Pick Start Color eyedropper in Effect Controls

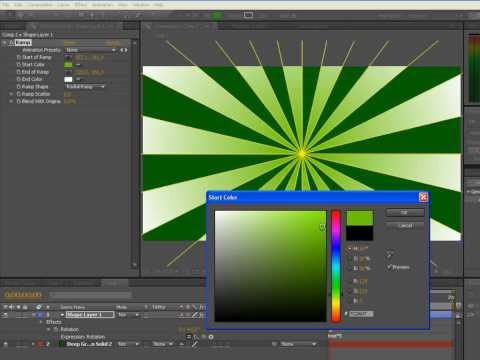coord(78,65)
